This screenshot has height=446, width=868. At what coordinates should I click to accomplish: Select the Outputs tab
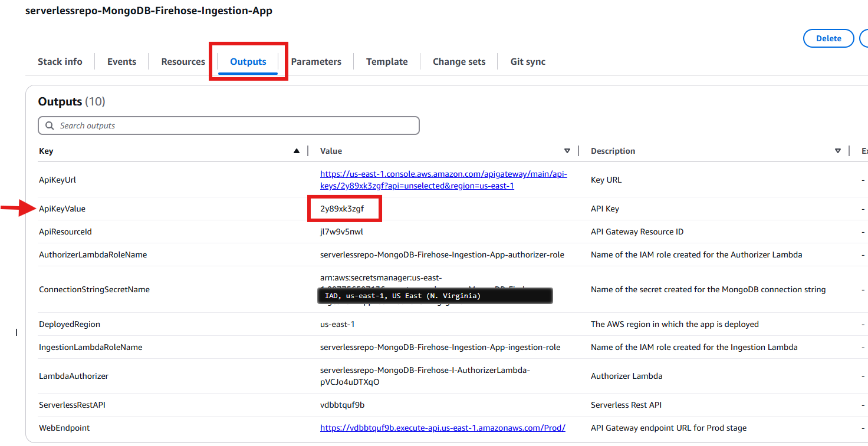point(248,61)
